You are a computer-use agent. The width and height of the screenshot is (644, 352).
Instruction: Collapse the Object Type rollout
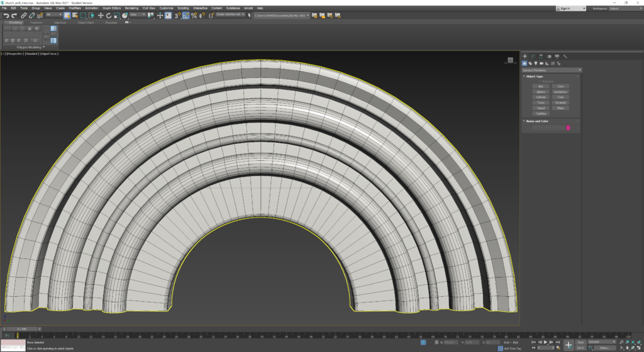pos(535,76)
